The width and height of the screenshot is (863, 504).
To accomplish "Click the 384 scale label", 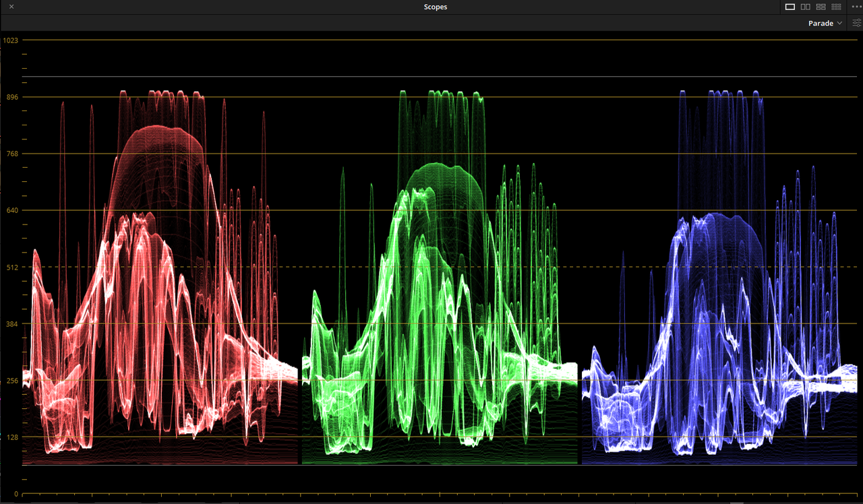I will point(13,324).
